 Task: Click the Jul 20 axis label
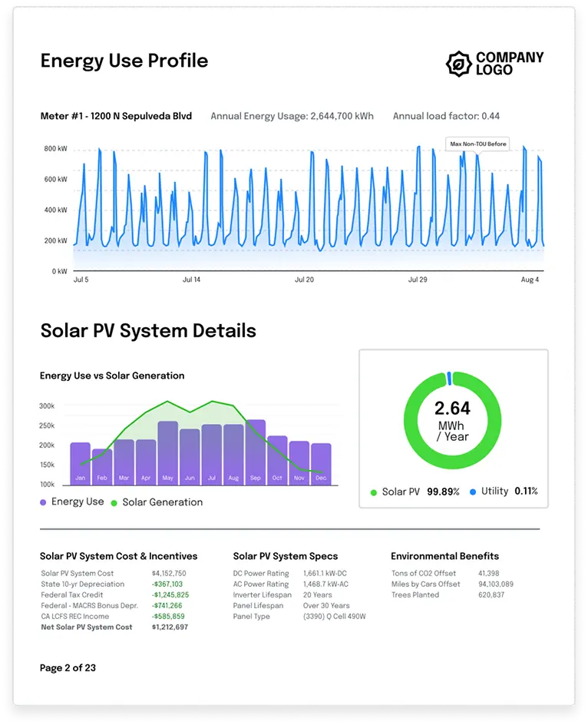point(304,280)
